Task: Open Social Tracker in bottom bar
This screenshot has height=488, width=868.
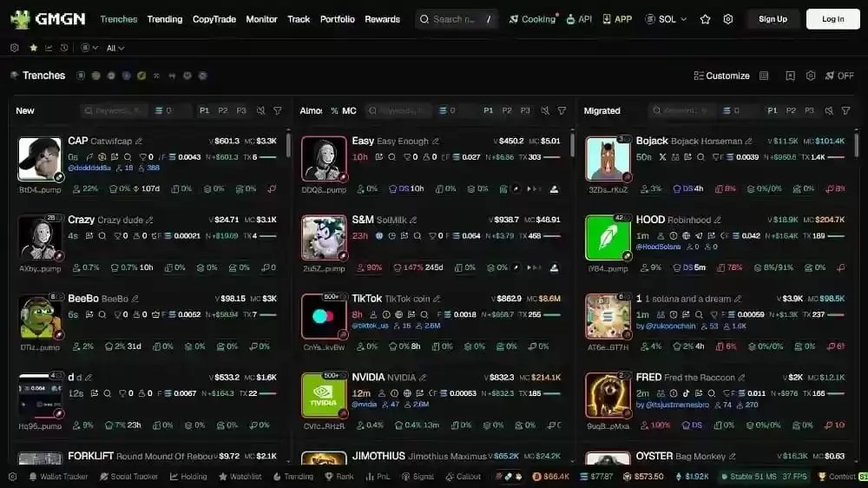Action: pyautogui.click(x=128, y=477)
